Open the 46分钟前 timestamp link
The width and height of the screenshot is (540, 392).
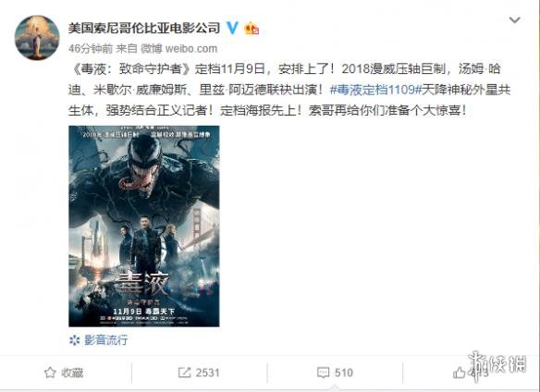click(x=91, y=49)
